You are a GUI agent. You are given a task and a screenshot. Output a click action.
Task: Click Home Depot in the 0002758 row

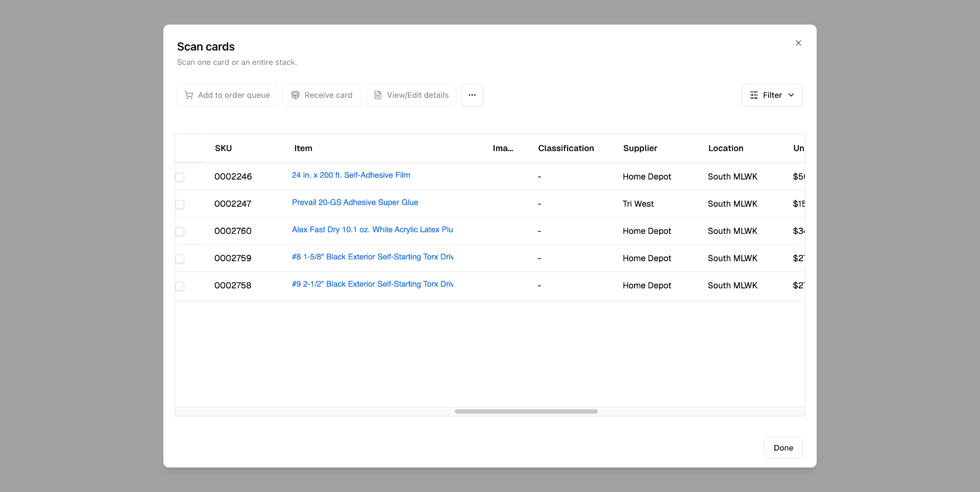(647, 285)
